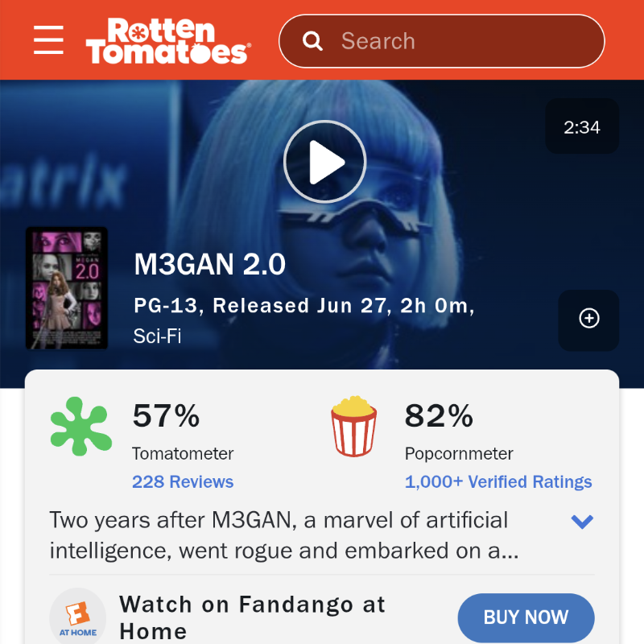Image resolution: width=644 pixels, height=644 pixels.
Task: Select the 82% Popcornmeter score
Action: 439,415
